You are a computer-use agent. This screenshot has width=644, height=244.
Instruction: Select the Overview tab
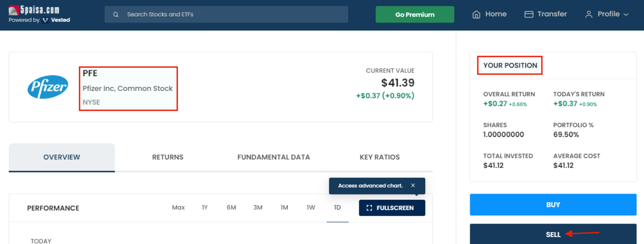point(62,157)
